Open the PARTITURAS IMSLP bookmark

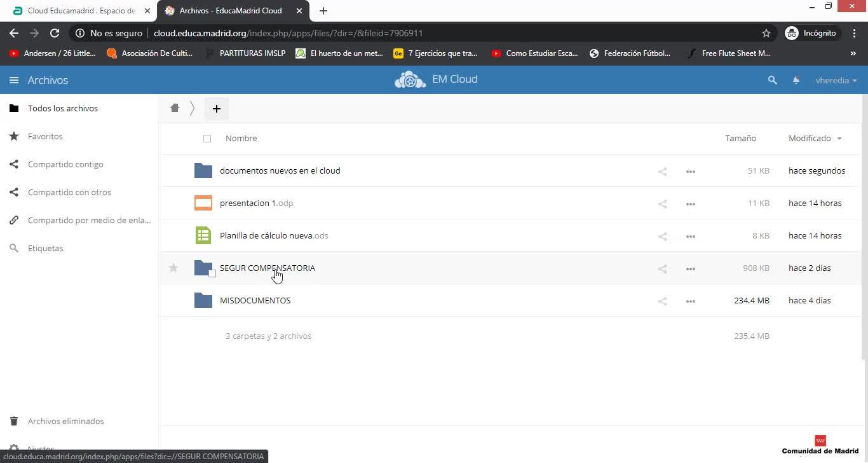[245, 53]
